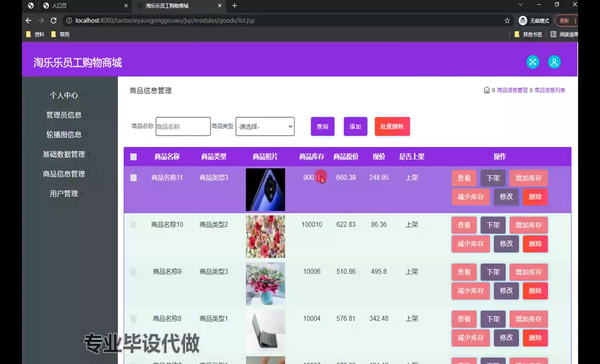Open 商品信息管理 in sidebar

(64, 174)
